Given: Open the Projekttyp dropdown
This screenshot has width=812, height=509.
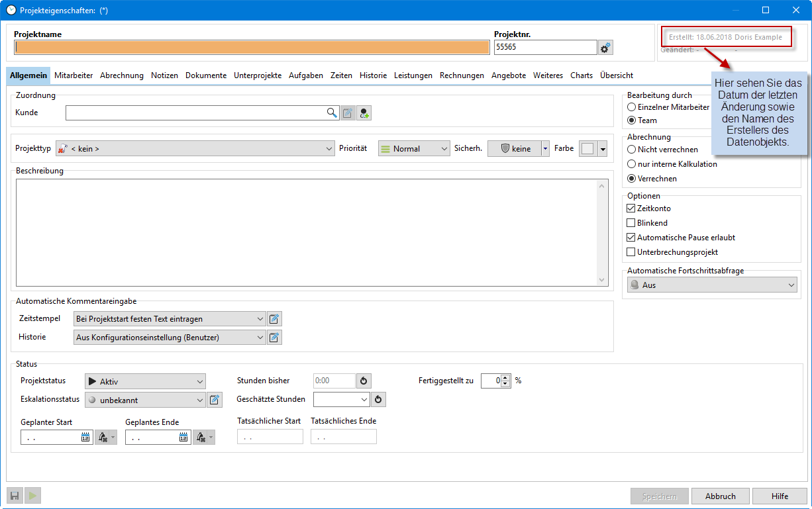Looking at the screenshot, I should pyautogui.click(x=195, y=149).
